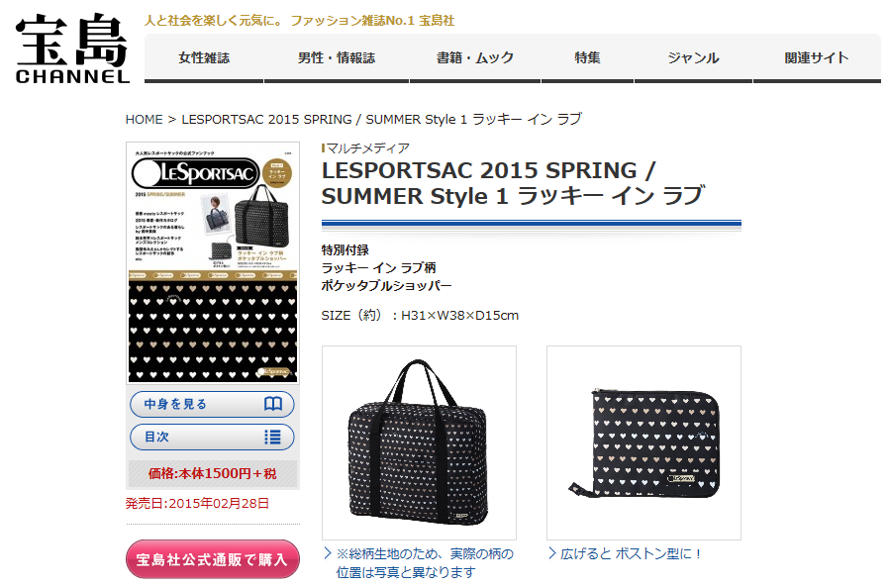Expand the 関連サイト navigation tab
The width and height of the screenshot is (889, 588).
pyautogui.click(x=817, y=57)
